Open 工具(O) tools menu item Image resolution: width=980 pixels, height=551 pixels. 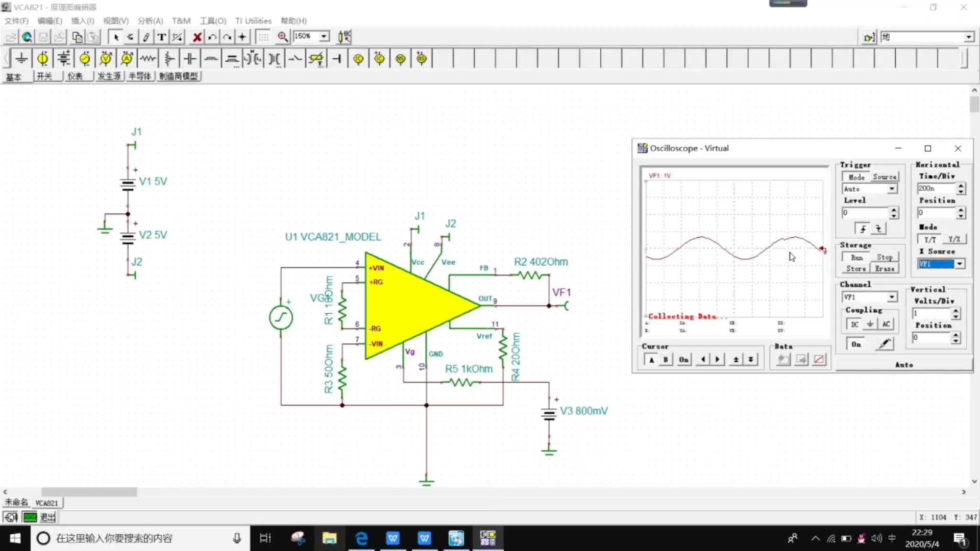(212, 21)
